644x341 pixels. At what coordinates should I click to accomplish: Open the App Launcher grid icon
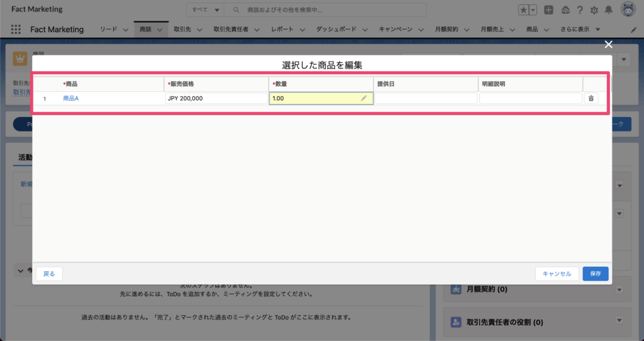click(x=16, y=29)
